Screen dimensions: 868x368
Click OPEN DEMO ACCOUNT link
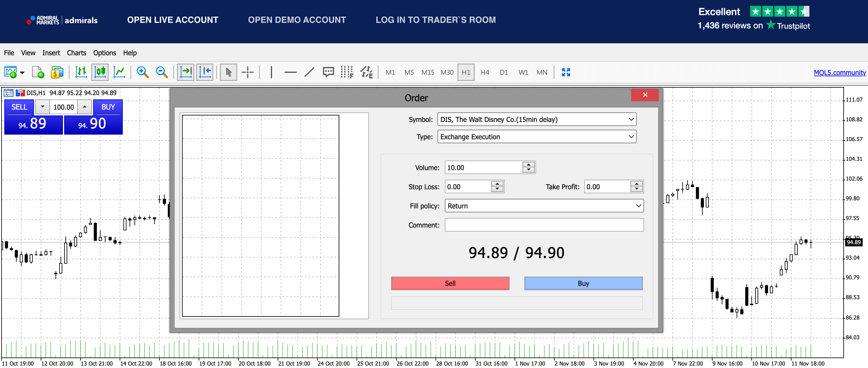tap(297, 20)
